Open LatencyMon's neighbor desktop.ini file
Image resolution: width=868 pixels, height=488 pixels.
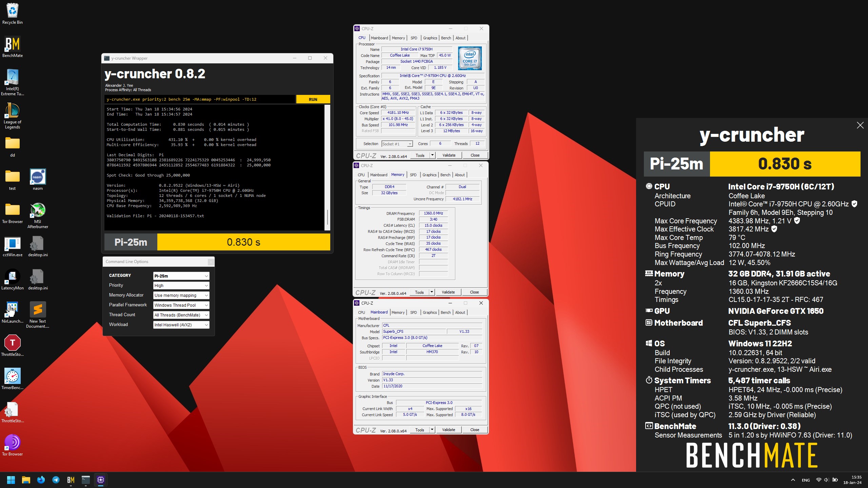[38, 280]
